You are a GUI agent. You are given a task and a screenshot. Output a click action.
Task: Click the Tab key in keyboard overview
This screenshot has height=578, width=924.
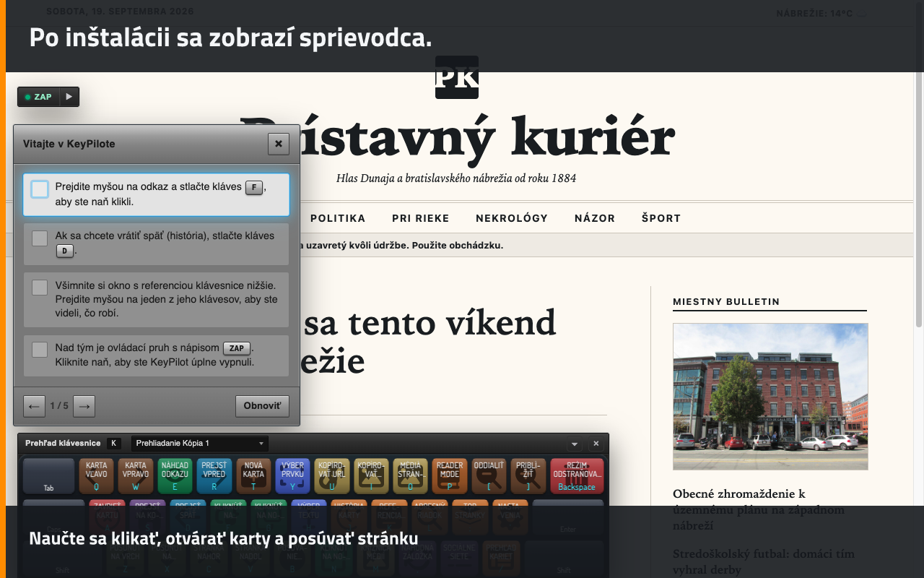pyautogui.click(x=49, y=475)
